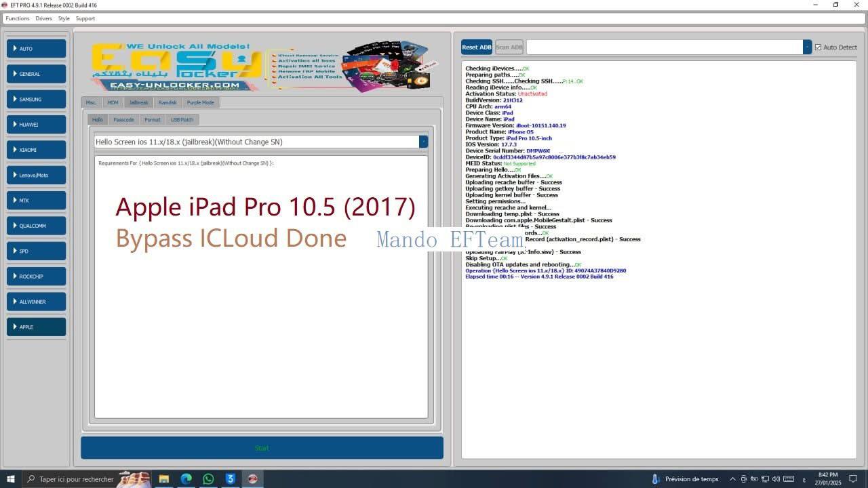Select the Hello sub-tab

point(98,119)
